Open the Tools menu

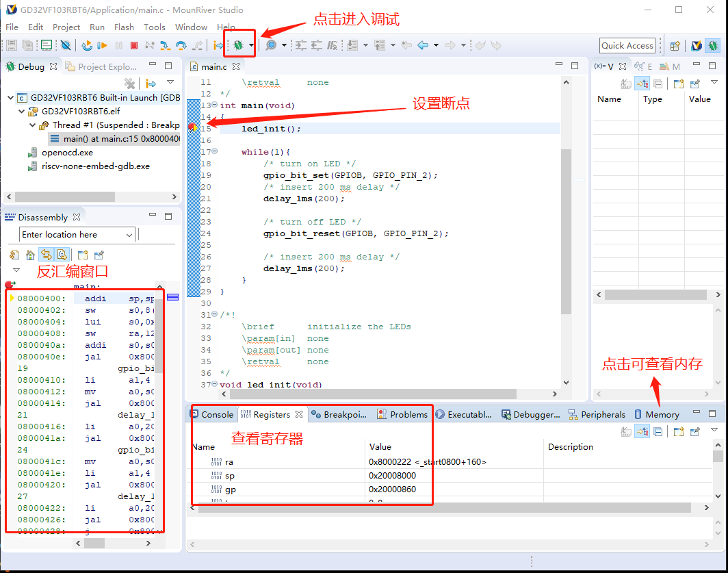click(155, 27)
